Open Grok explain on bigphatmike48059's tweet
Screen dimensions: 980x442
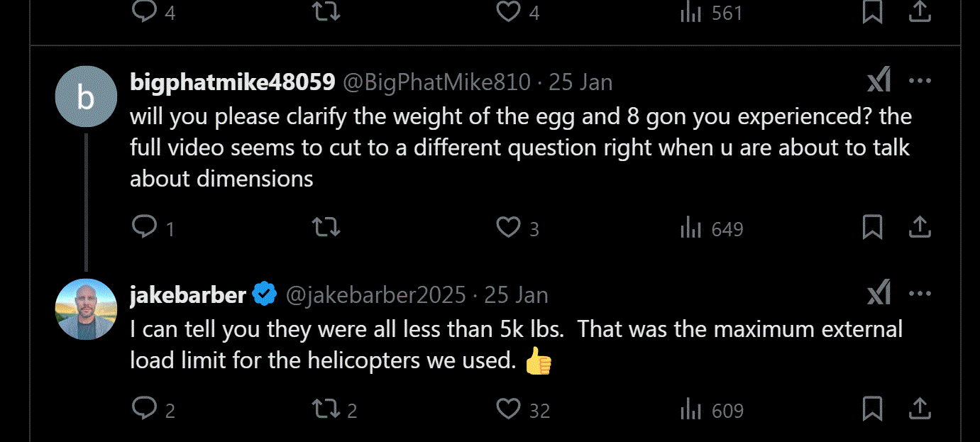tap(879, 81)
